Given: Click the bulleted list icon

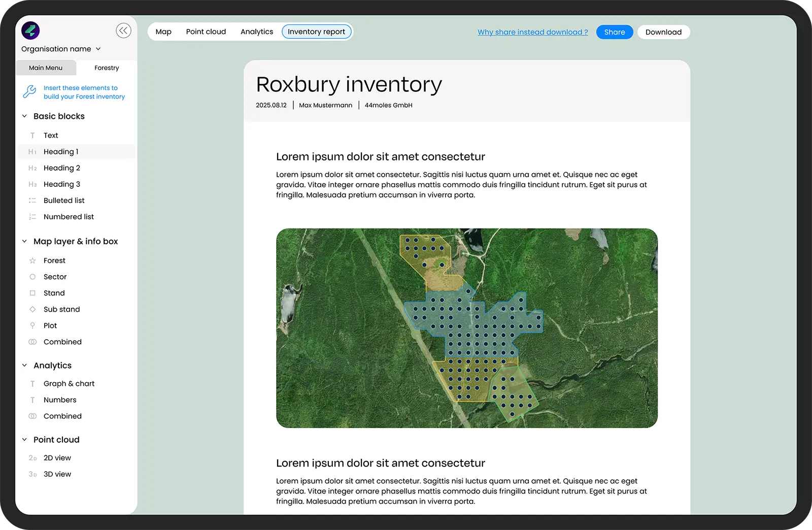Looking at the screenshot, I should [x=32, y=201].
